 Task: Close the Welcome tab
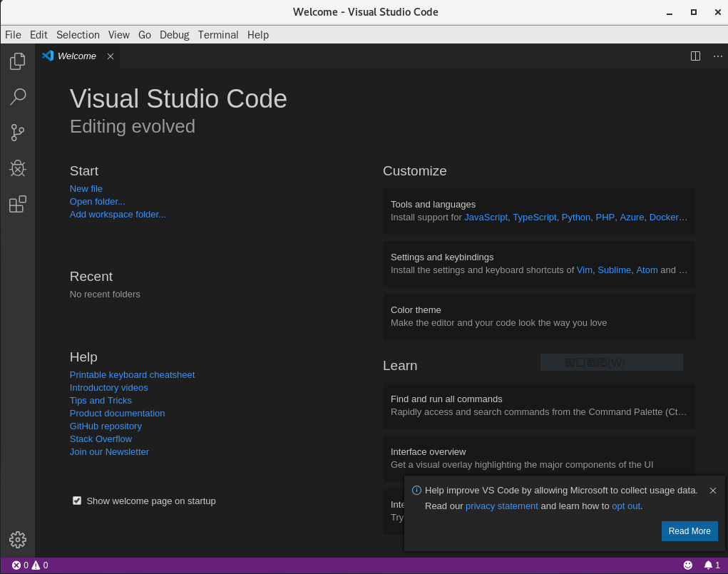tap(111, 56)
